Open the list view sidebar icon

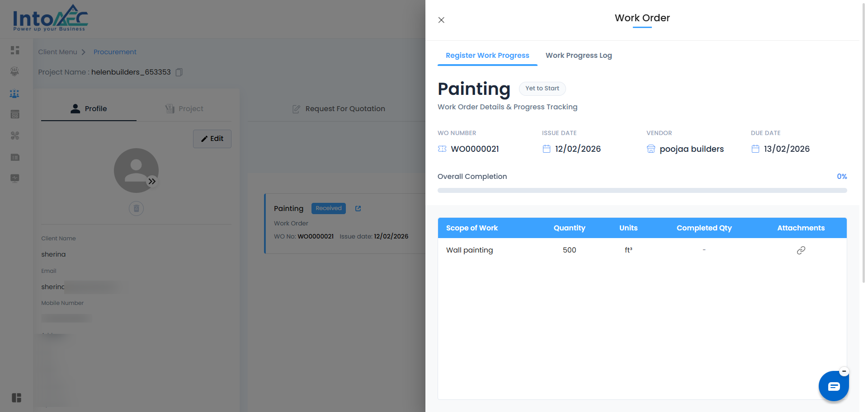click(15, 157)
